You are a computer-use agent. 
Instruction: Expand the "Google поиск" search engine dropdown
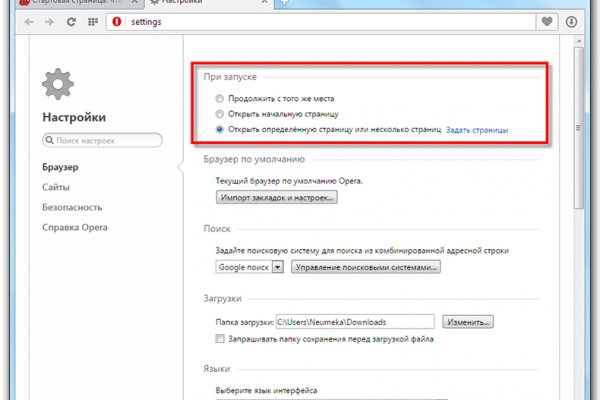277,267
